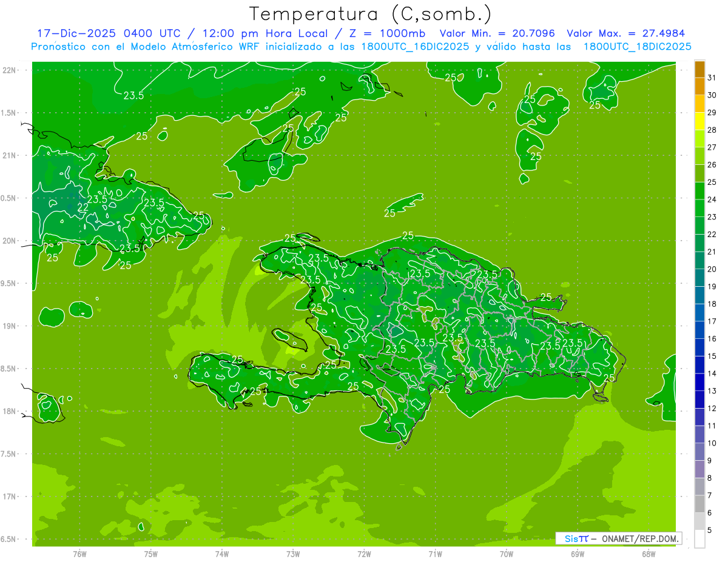
Task: Click the longitude label "74W"
Action: pyautogui.click(x=222, y=554)
